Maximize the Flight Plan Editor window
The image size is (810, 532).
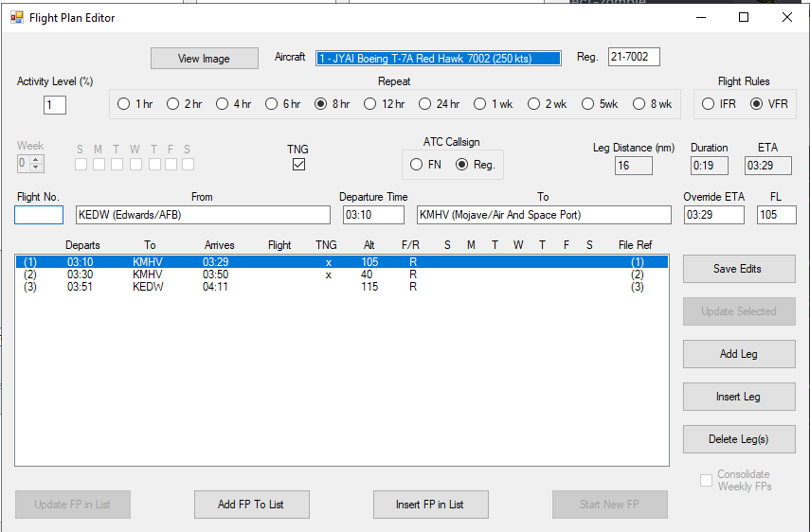point(744,18)
